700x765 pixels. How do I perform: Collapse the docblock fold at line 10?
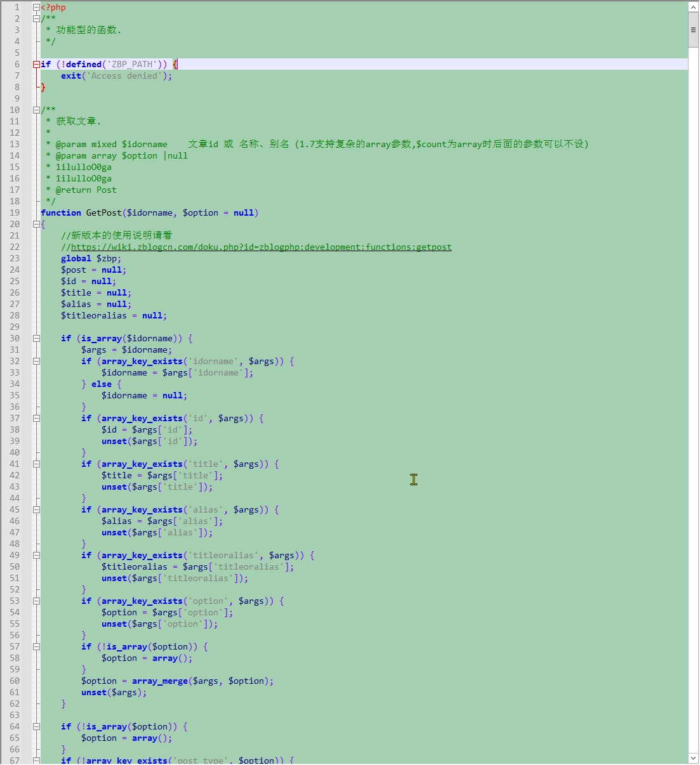pyautogui.click(x=36, y=110)
